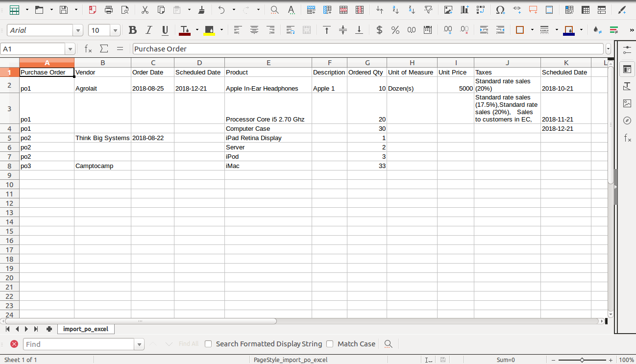Select row 5 header
This screenshot has height=364, width=636.
(x=9, y=138)
